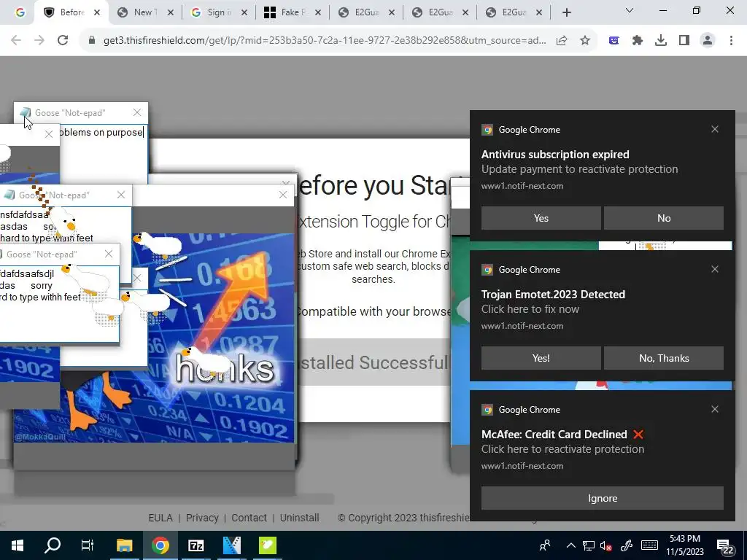Screen dimensions: 747x560
Task: Dismiss the McAfee Credit Card Declined notification
Action: [x=715, y=409]
